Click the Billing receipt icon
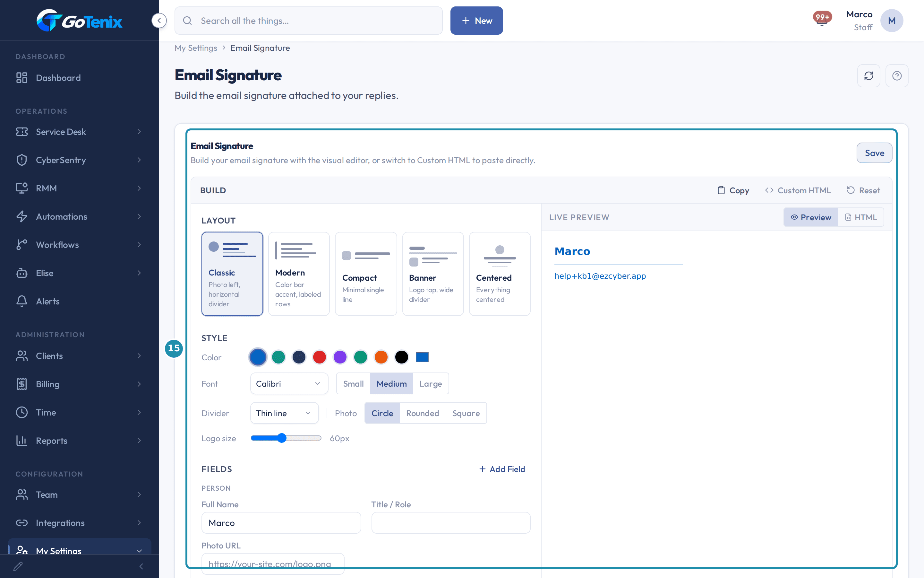Image resolution: width=924 pixels, height=578 pixels. 22,384
